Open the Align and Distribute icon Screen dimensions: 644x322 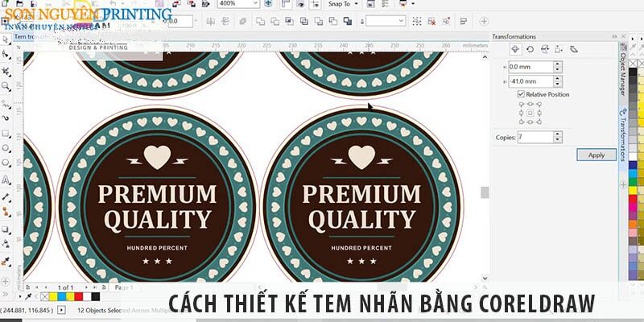pyautogui.click(x=464, y=21)
